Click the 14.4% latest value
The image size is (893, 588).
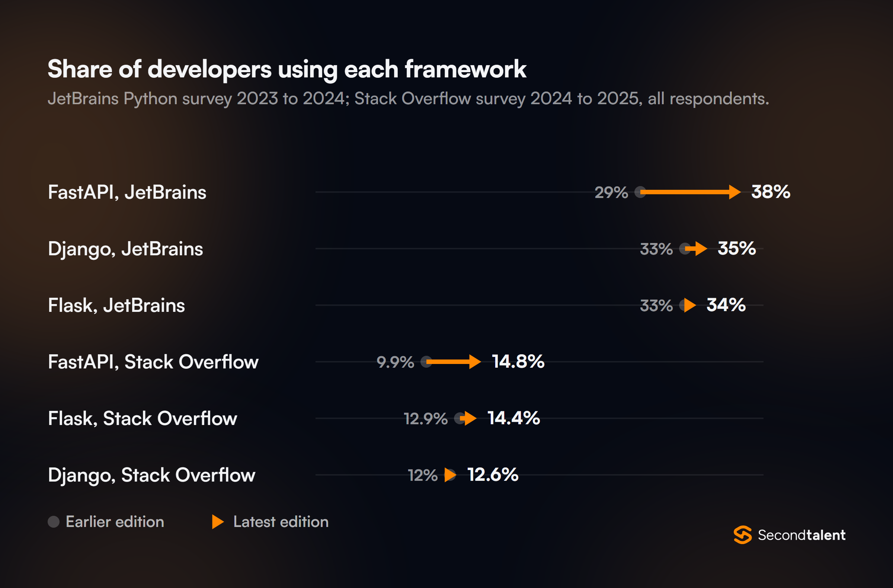coord(514,418)
